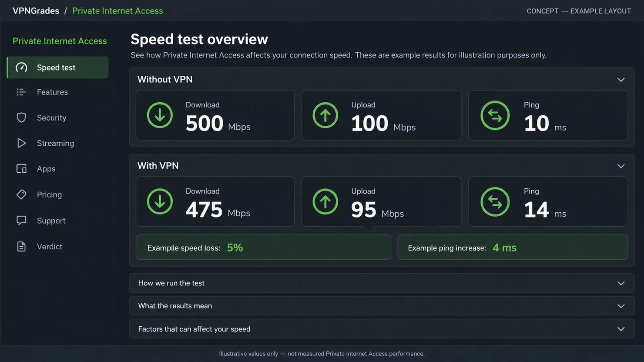Click the Without VPN ping swap icon

tap(495, 115)
